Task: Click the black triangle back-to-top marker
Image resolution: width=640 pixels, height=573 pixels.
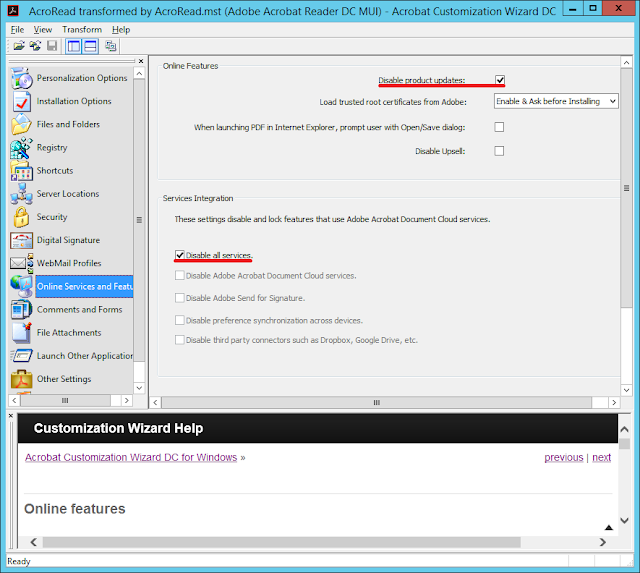Action: point(609,527)
